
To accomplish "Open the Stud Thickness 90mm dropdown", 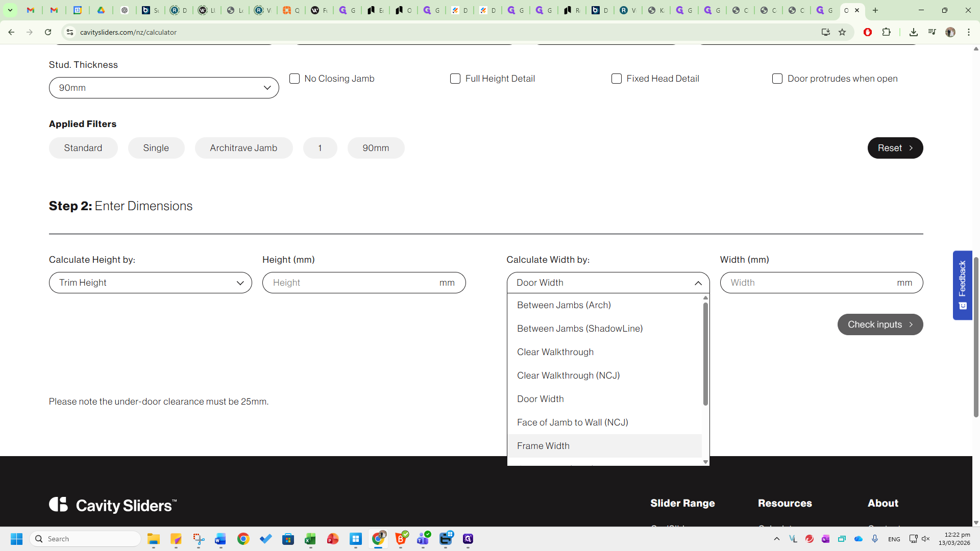I will 164,88.
